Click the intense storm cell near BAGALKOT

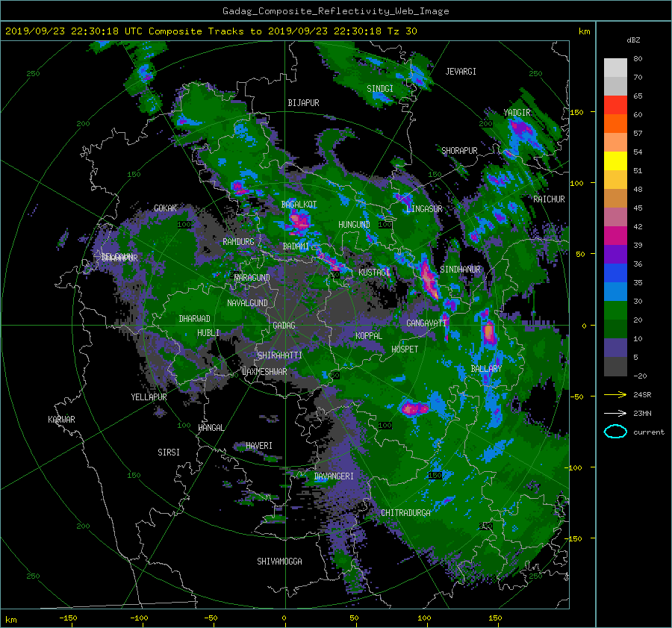tap(299, 222)
